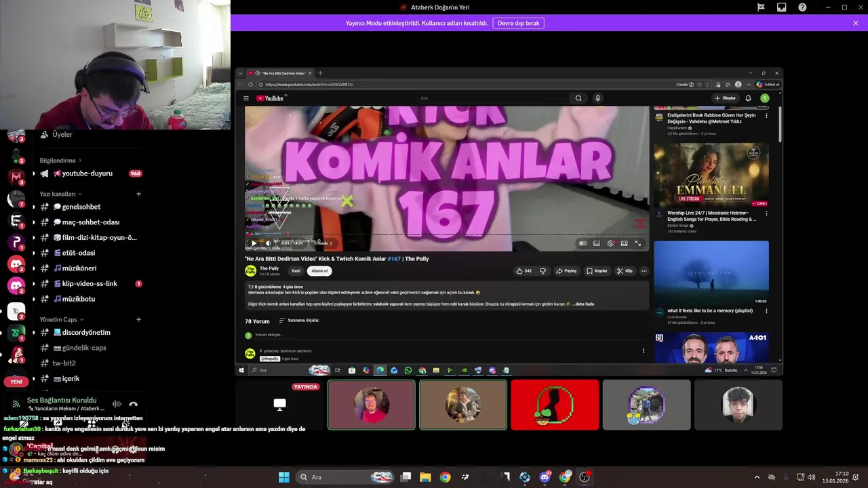Click the YENİ new servers badge

pos(16,382)
